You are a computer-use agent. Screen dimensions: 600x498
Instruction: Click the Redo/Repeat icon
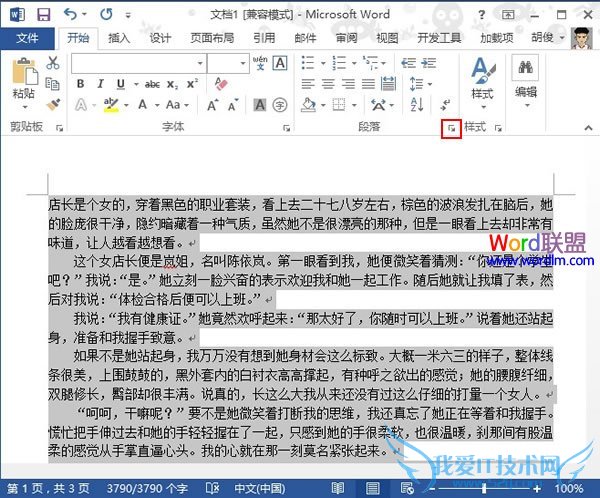click(x=106, y=15)
